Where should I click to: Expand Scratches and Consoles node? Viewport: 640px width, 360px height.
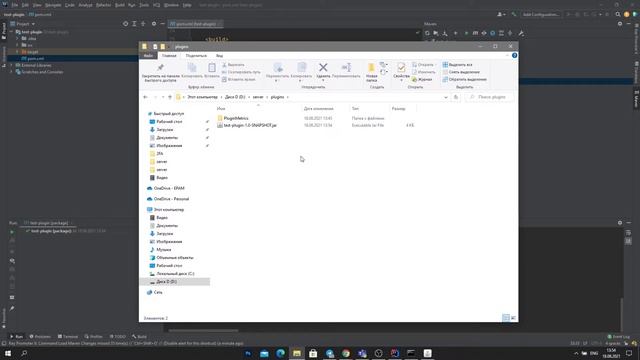[x=11, y=72]
